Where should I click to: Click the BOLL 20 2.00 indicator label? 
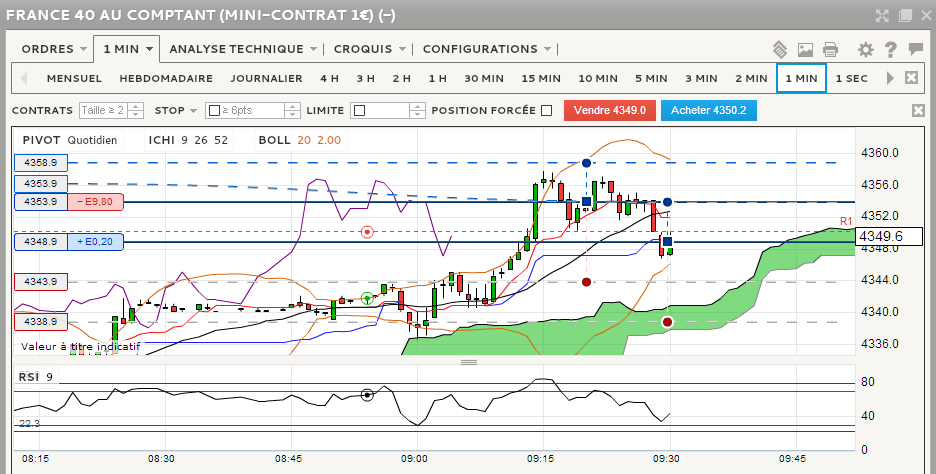click(x=300, y=140)
